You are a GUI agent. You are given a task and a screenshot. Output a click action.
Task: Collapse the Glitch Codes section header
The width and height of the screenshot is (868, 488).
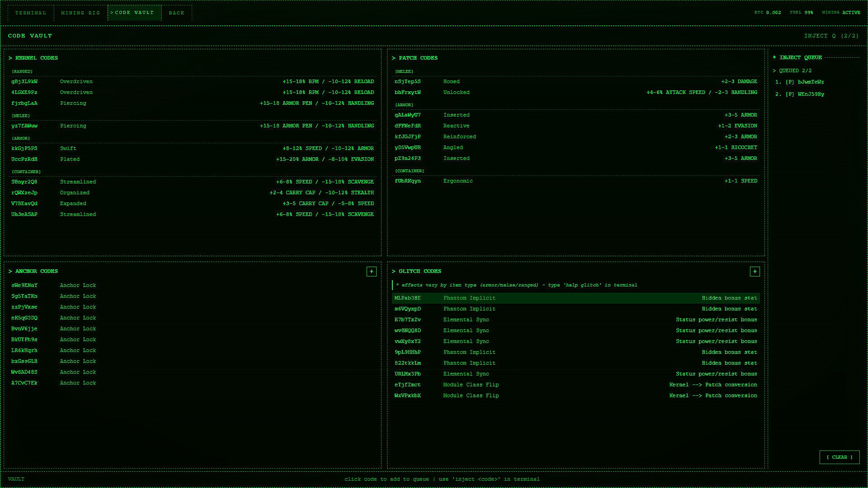coord(420,272)
